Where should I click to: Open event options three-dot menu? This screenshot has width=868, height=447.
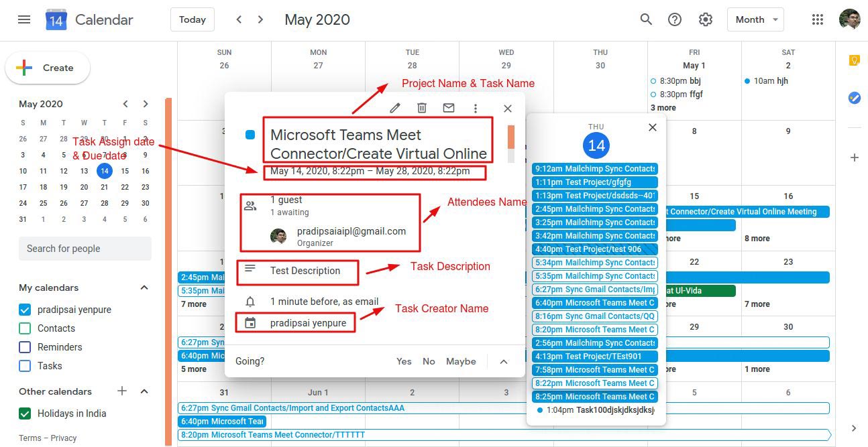[476, 108]
